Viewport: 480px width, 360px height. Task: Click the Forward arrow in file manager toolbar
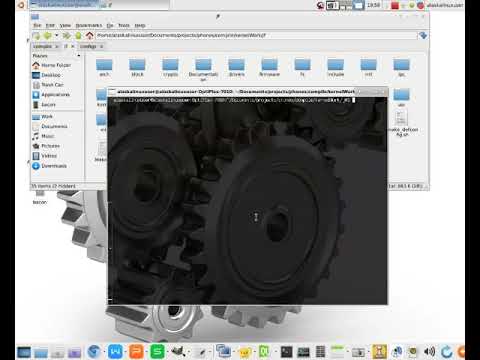[x=66, y=35]
